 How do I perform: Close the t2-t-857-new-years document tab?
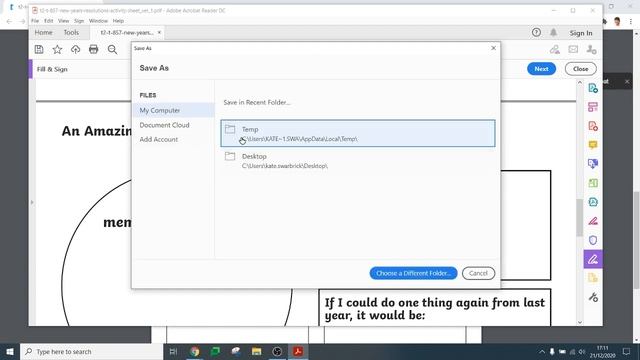[x=159, y=32]
